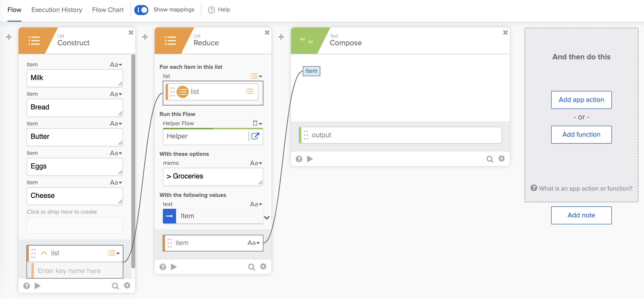Screen dimensions: 644x299
Task: Open the Aa type dropdown for the Milk item
Action: (x=116, y=64)
